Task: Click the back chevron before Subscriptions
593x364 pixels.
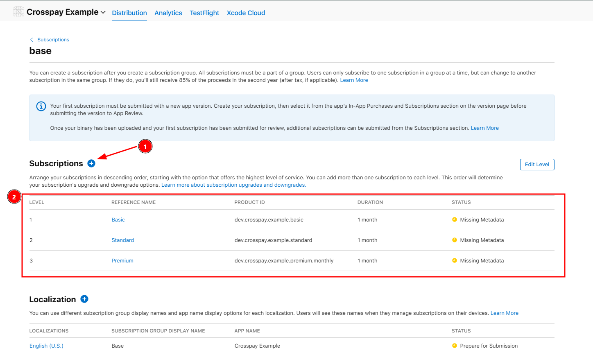Action: [x=32, y=40]
